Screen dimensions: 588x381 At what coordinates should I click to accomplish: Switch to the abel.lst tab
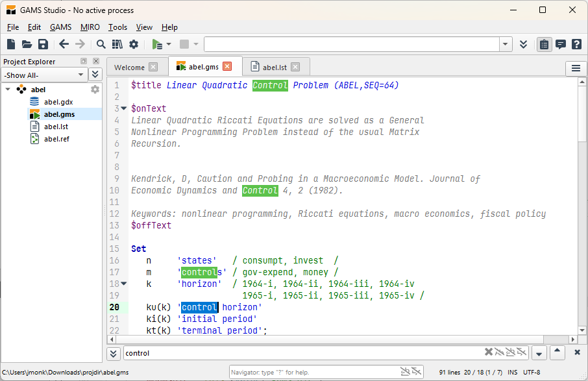[x=274, y=67]
